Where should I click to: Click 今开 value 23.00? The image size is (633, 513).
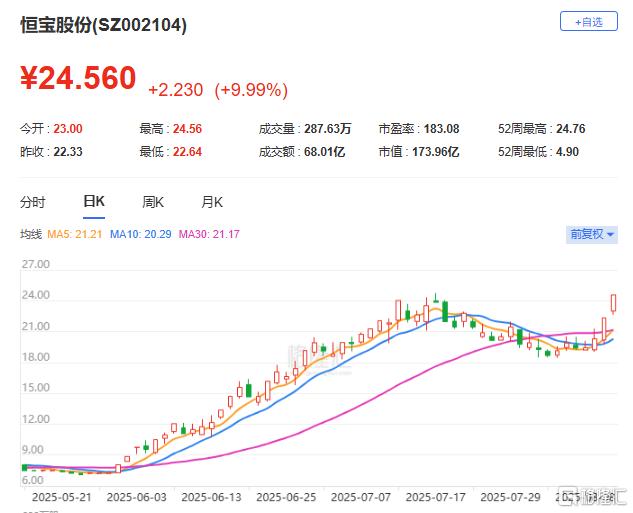[68, 129]
